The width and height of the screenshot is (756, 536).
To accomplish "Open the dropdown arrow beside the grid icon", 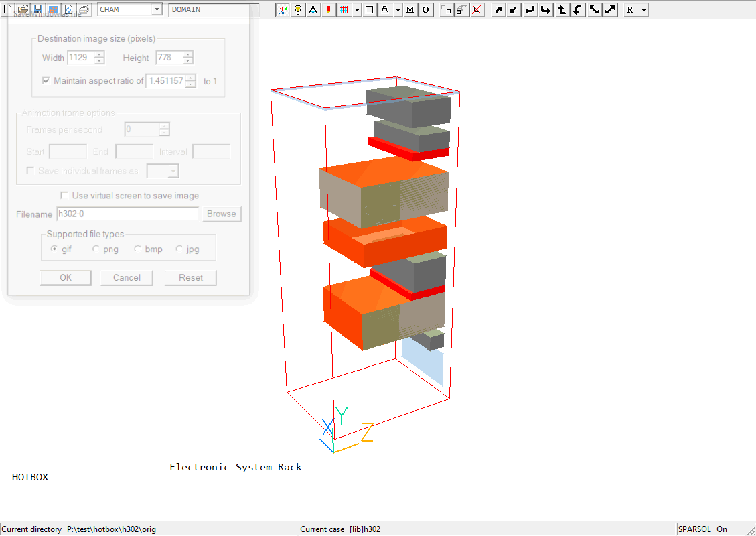I will click(x=358, y=10).
